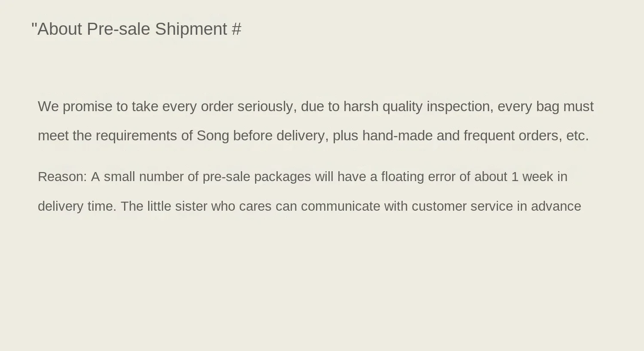This screenshot has height=351, width=644.
Task: Click the "#" symbol ending the heading
Action: 237,29
